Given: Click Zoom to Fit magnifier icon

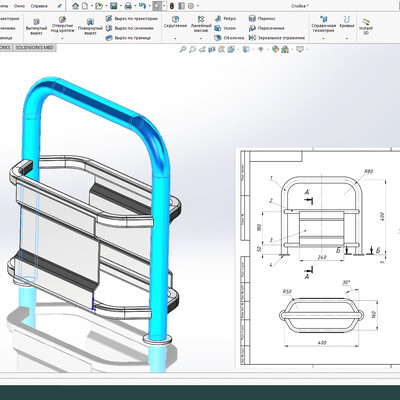Looking at the screenshot, I should point(182,50).
